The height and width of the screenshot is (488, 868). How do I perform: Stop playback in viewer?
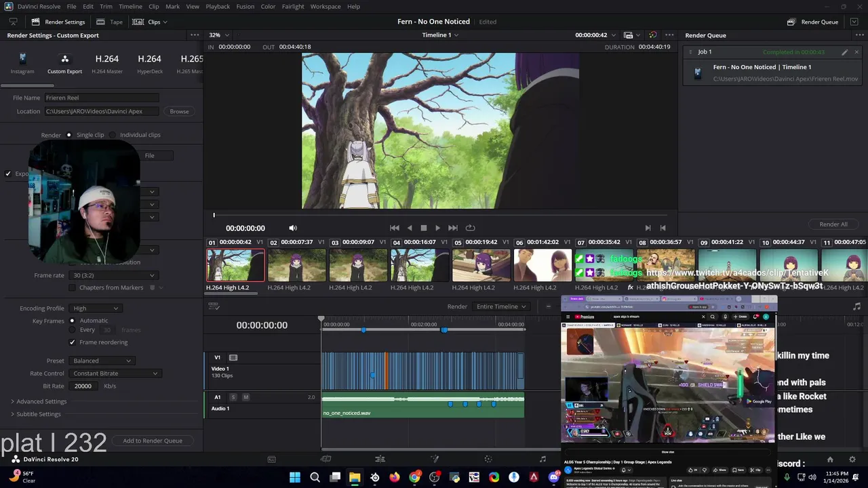pos(424,228)
